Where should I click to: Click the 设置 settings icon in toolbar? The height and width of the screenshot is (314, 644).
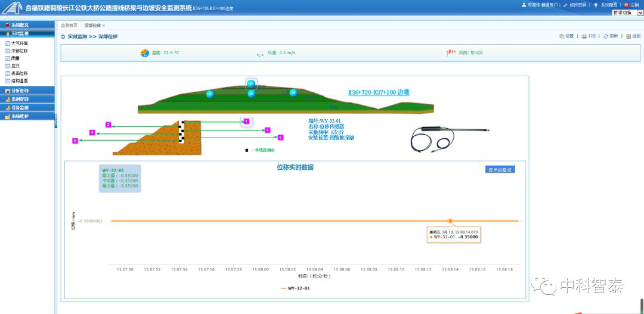[x=562, y=36]
